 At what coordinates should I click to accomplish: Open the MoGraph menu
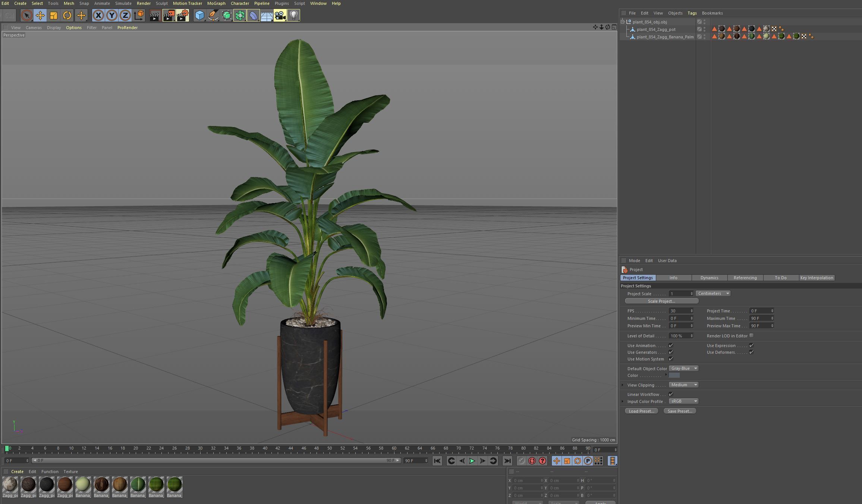216,3
